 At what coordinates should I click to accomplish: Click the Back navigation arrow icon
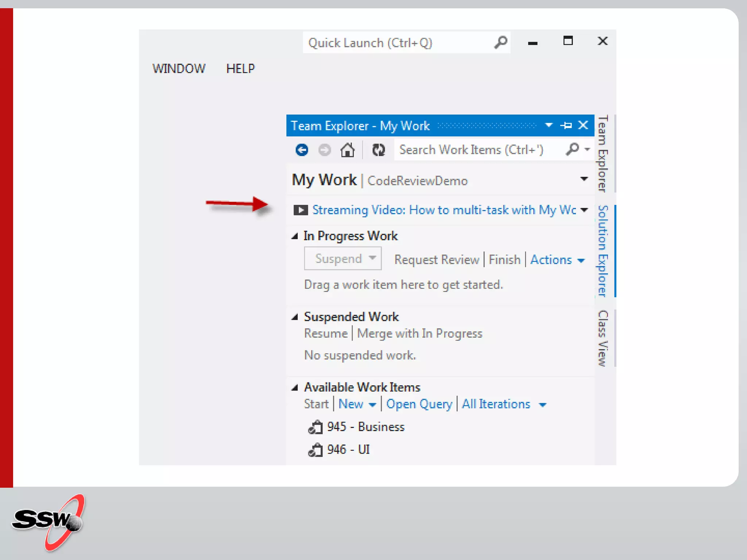pyautogui.click(x=302, y=150)
